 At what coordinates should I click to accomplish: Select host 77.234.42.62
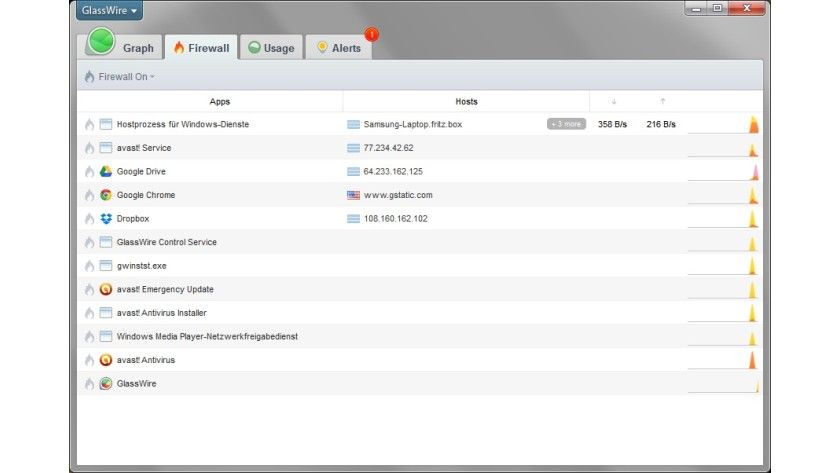point(388,148)
